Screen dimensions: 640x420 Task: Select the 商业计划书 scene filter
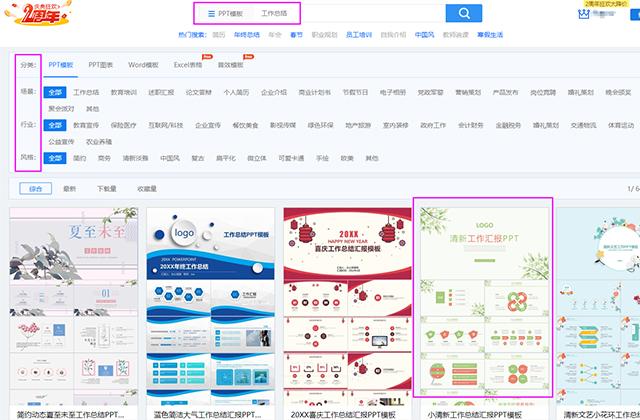pos(315,92)
